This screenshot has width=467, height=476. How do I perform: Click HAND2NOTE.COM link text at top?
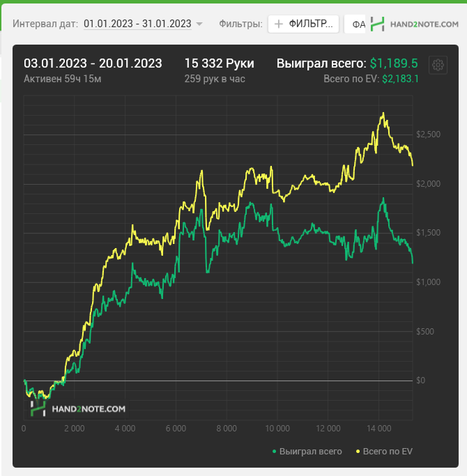pyautogui.click(x=424, y=24)
